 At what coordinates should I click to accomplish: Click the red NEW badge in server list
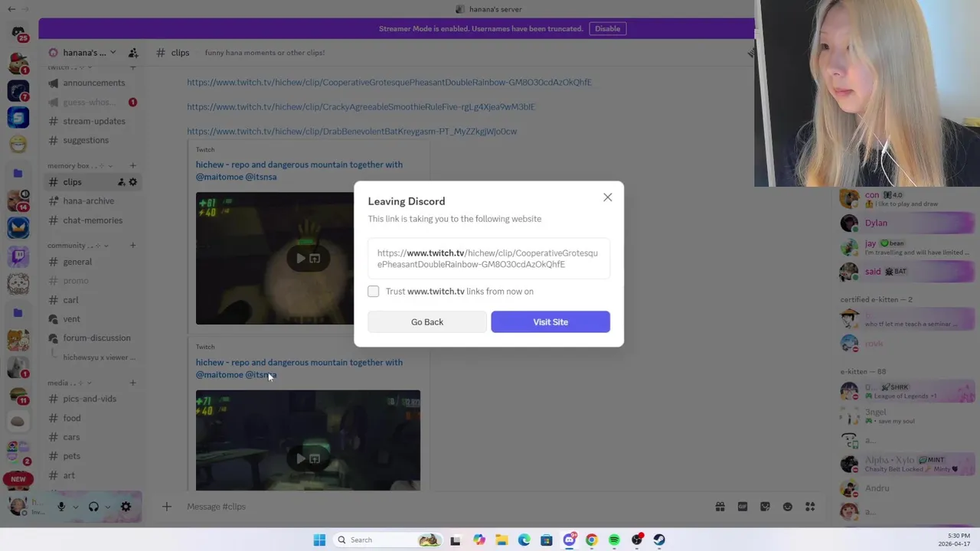pyautogui.click(x=18, y=479)
